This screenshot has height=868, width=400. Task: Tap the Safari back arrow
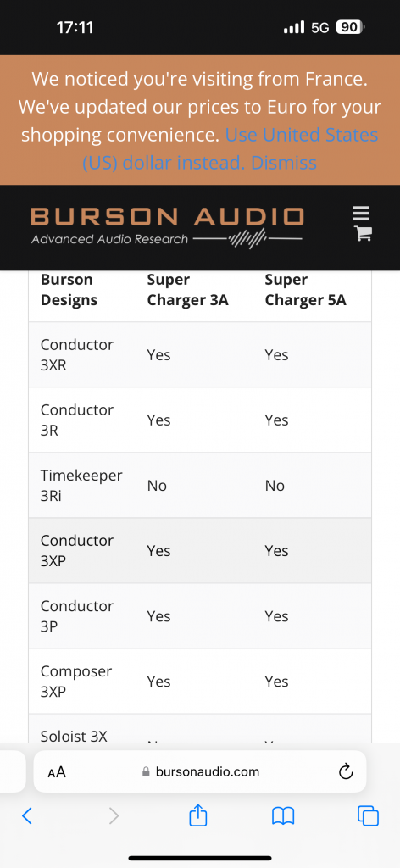[x=26, y=815]
